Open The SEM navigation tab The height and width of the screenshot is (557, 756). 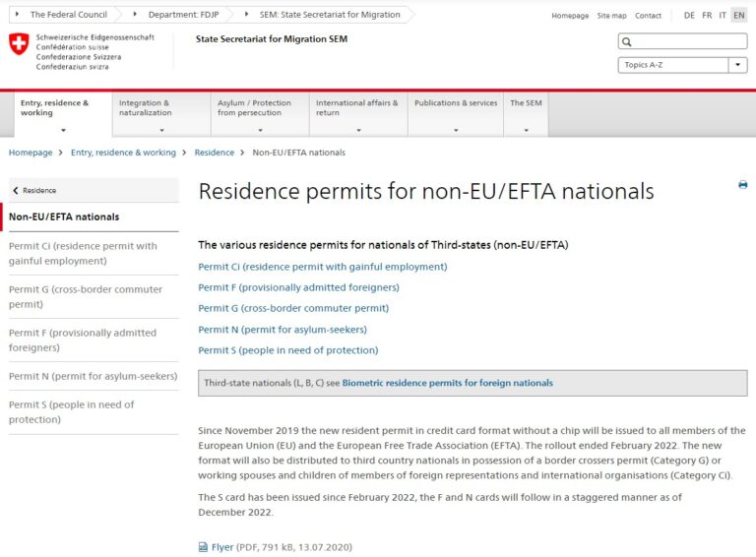(526, 115)
